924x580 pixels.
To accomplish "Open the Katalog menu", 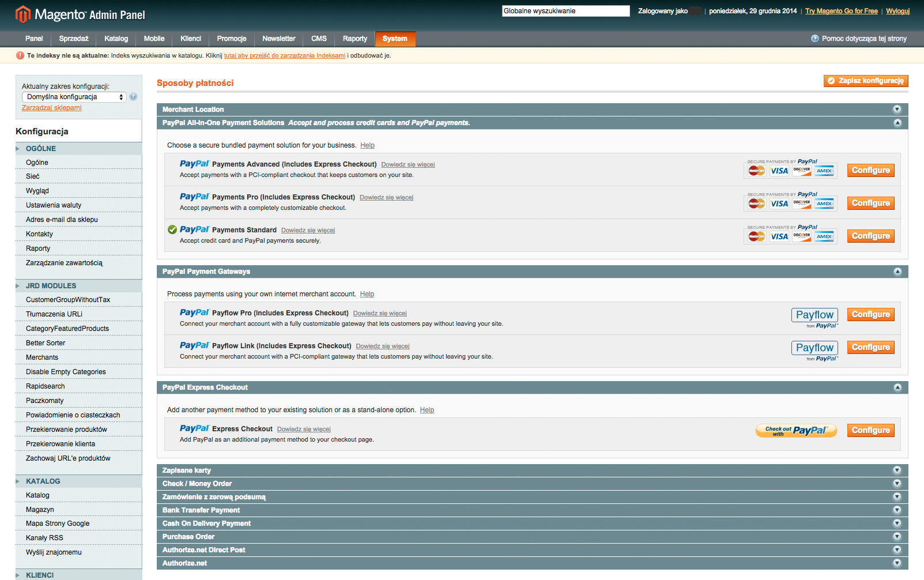I will (116, 39).
